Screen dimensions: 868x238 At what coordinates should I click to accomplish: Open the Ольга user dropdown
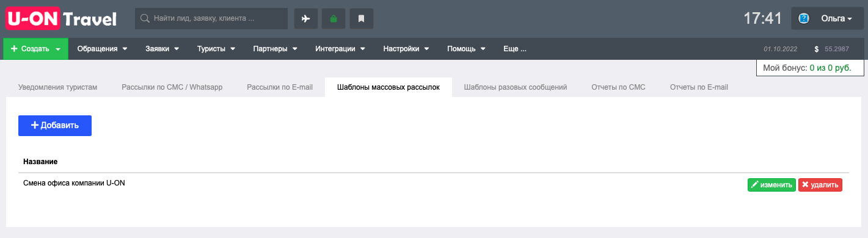point(828,18)
